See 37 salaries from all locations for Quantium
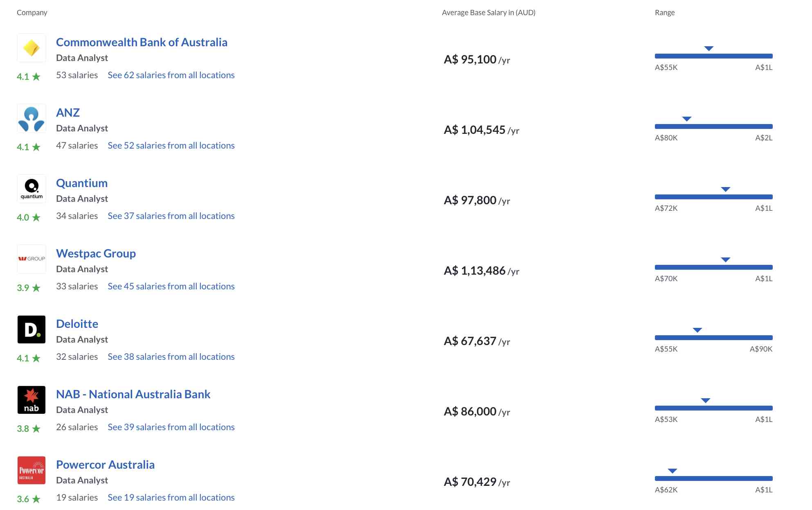The image size is (812, 510). point(171,216)
